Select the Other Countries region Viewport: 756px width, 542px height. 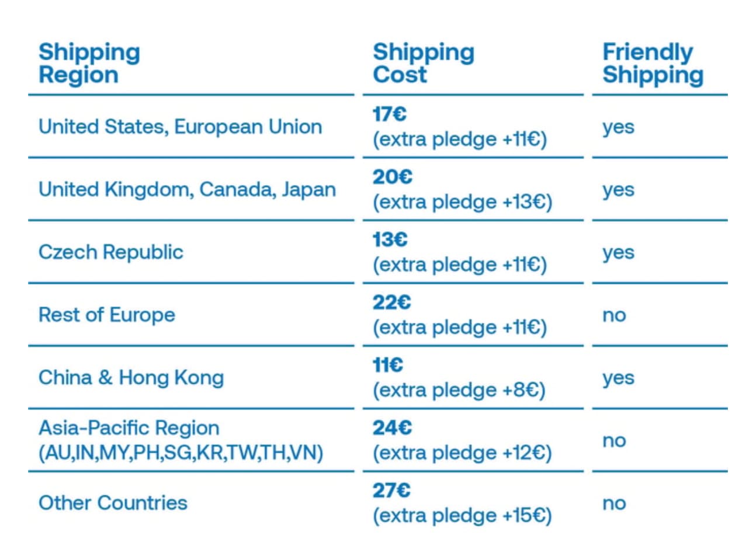113,503
